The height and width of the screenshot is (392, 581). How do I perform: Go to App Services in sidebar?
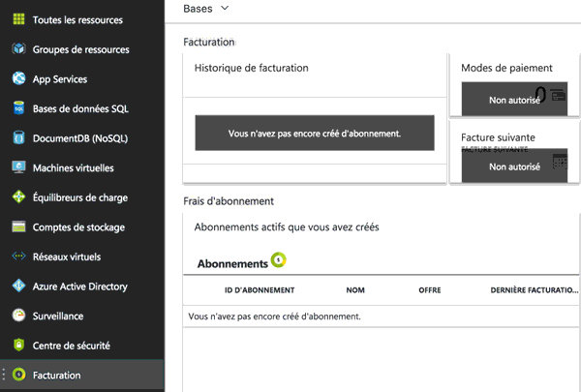pyautogui.click(x=60, y=79)
